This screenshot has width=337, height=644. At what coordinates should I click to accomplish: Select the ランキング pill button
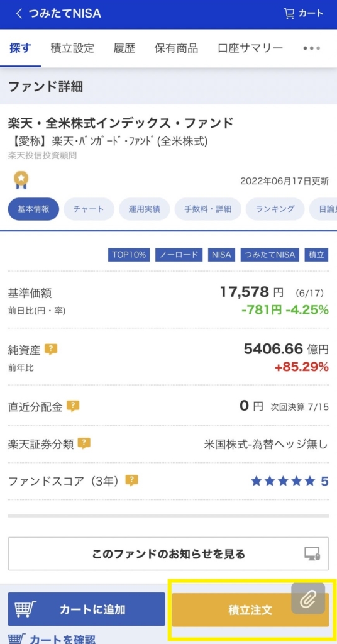pos(275,209)
